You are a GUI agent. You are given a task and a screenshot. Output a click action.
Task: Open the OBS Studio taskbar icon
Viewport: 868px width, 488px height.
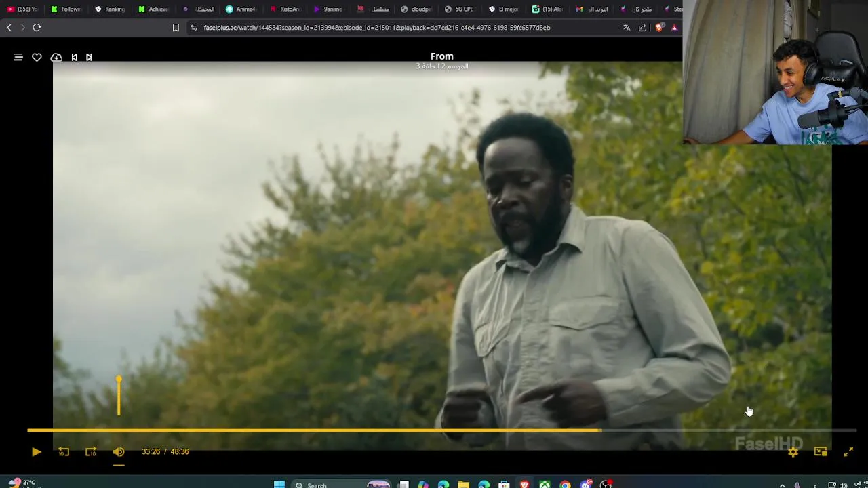[606, 484]
